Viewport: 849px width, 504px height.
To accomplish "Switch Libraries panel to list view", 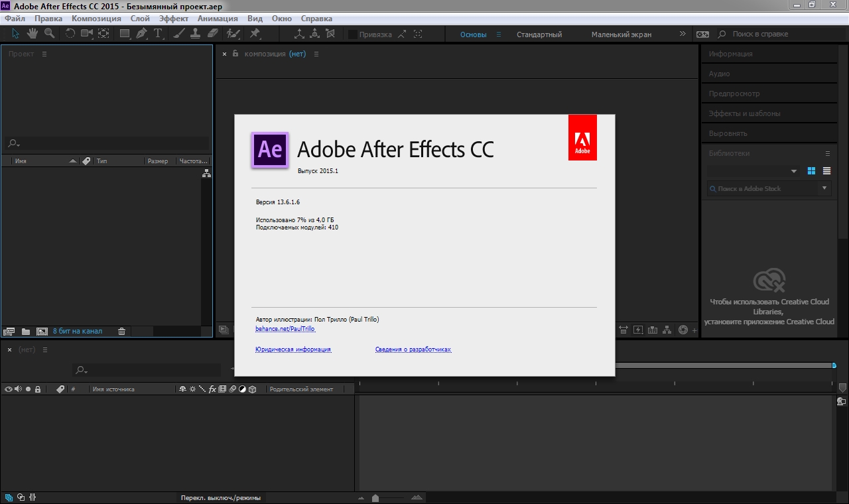I will tap(826, 171).
